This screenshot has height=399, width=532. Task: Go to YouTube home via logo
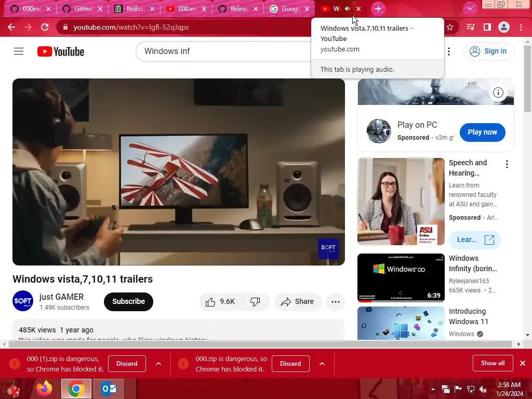tap(61, 51)
